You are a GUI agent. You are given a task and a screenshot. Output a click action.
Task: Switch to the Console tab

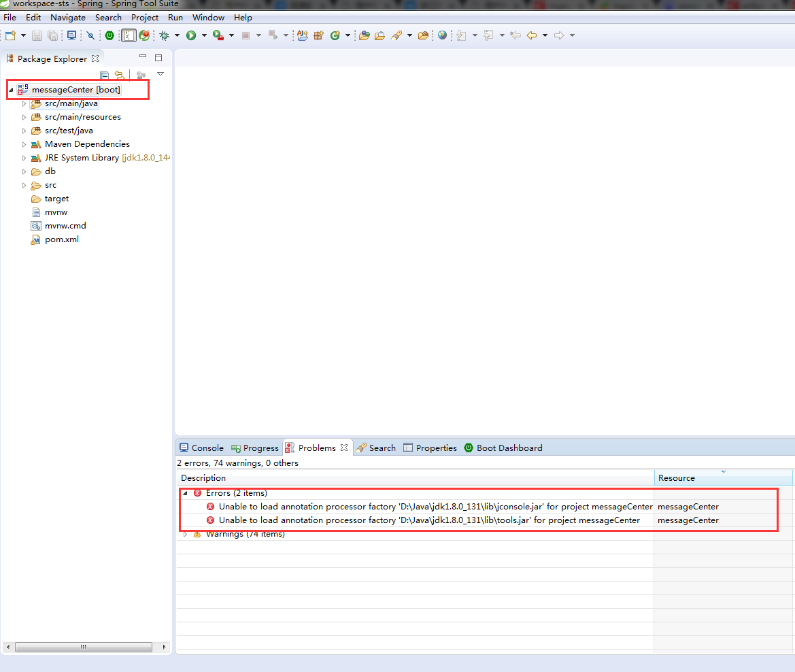[202, 448]
